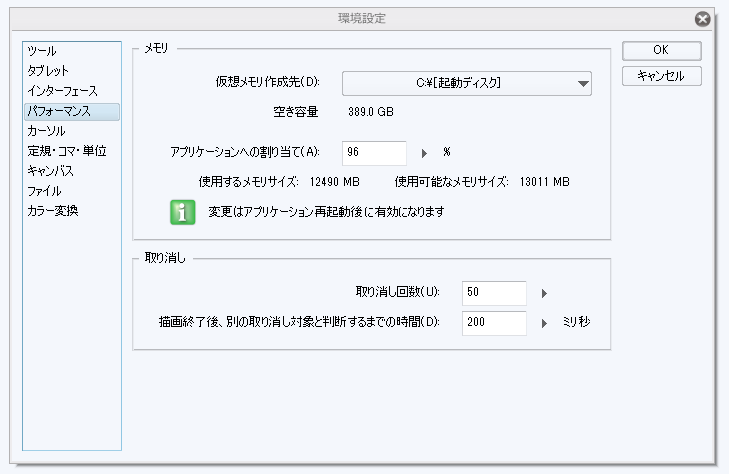Switch to カラー変換 settings
Screen dimensions: 729x474
click(52, 211)
